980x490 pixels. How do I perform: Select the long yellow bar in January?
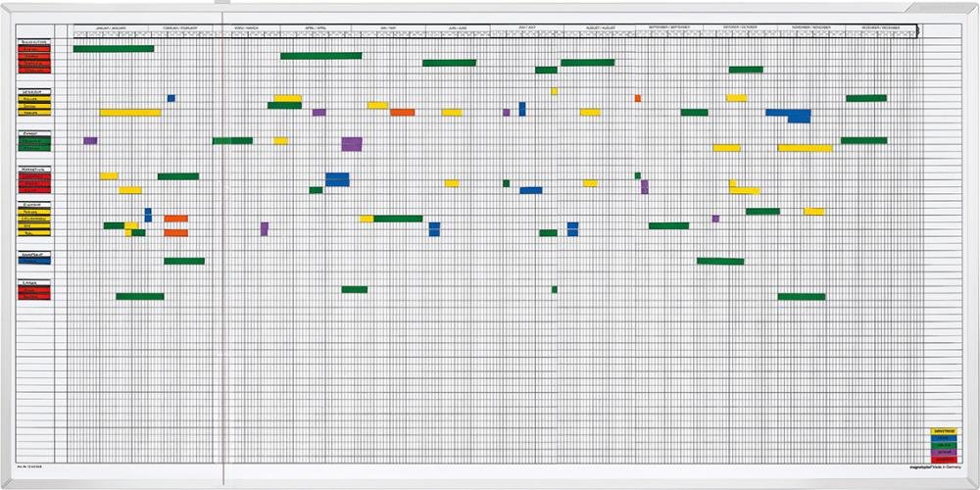129,113
